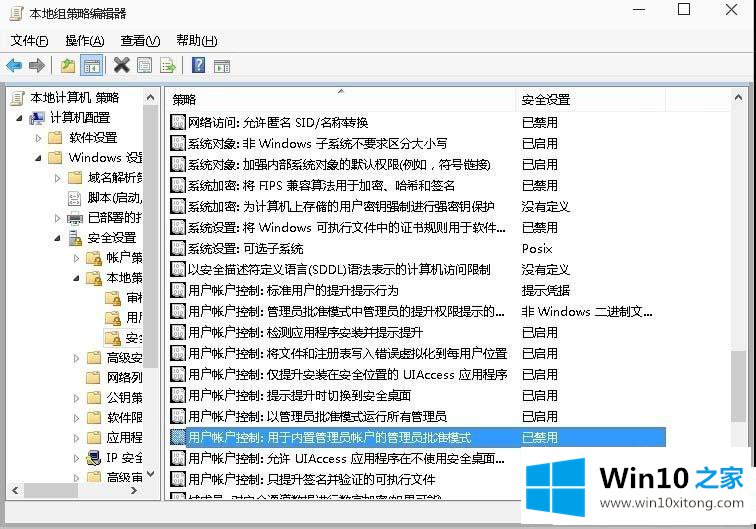The height and width of the screenshot is (529, 756).
Task: Click the Help question mark icon
Action: coord(198,65)
